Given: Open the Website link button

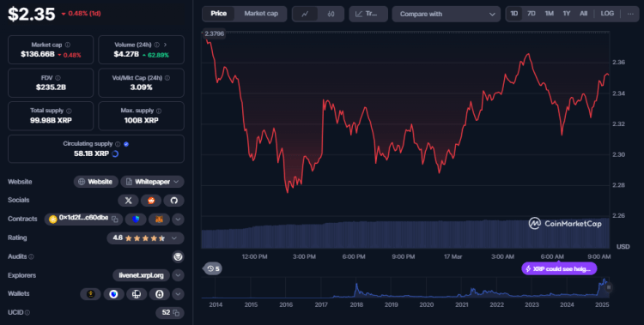Looking at the screenshot, I should point(95,182).
